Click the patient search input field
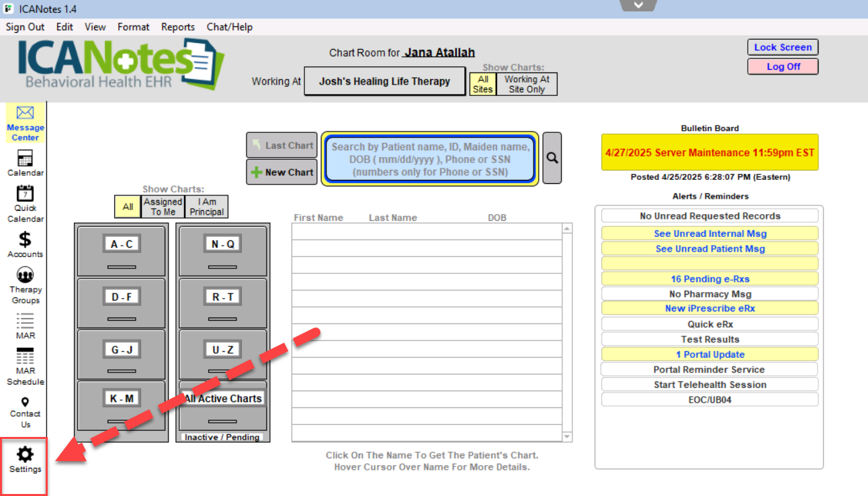The height and width of the screenshot is (496, 868). click(x=430, y=158)
